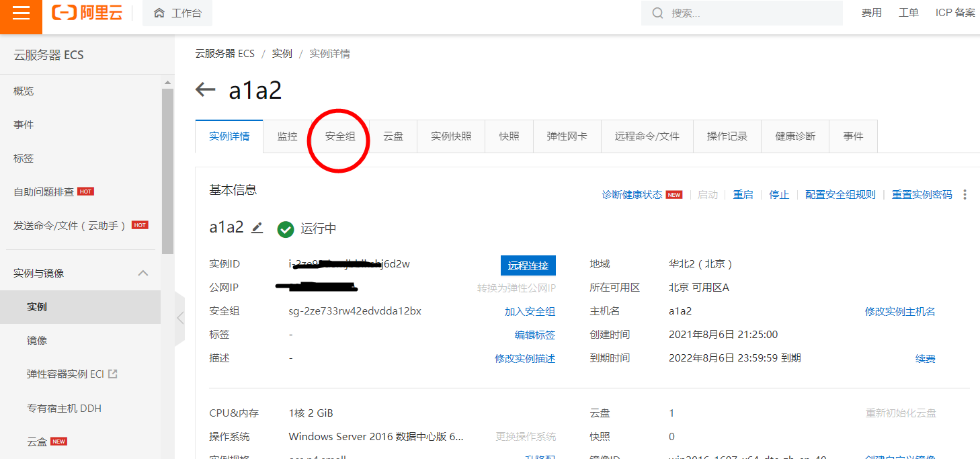Switch to the 监控 tab
Image resolution: width=980 pixels, height=459 pixels.
click(x=287, y=136)
